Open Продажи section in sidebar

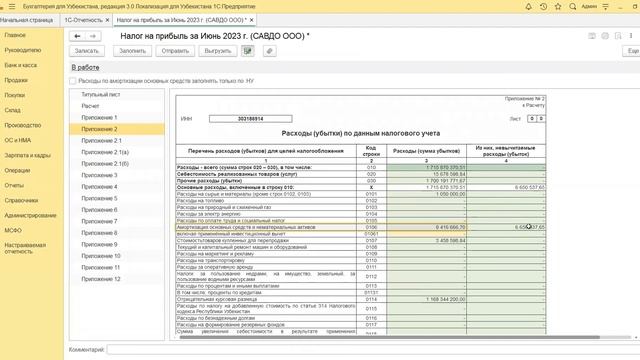point(16,80)
